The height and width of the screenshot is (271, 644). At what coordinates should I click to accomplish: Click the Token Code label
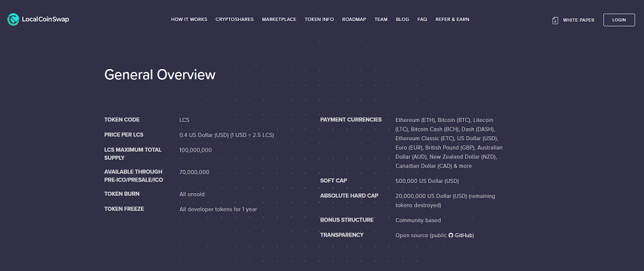point(122,120)
